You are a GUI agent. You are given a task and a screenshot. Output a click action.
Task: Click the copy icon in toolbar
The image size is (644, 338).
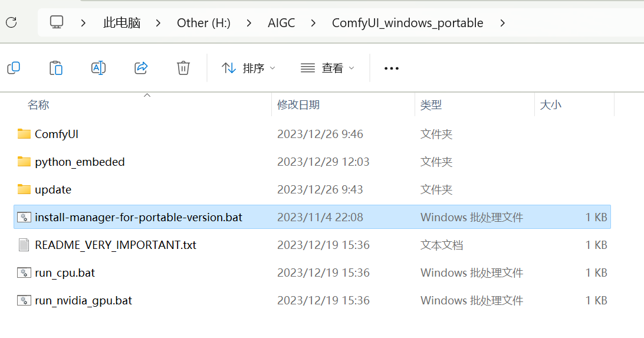14,68
